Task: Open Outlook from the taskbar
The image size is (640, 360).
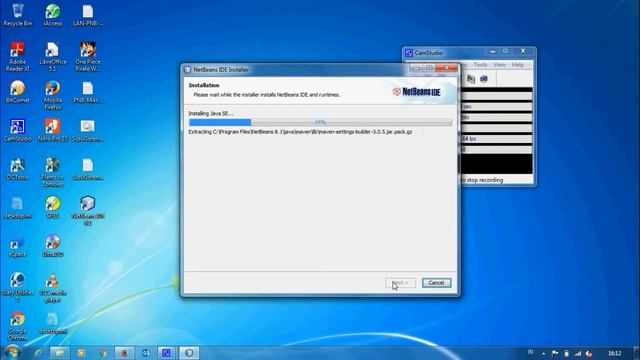Action: [x=145, y=353]
